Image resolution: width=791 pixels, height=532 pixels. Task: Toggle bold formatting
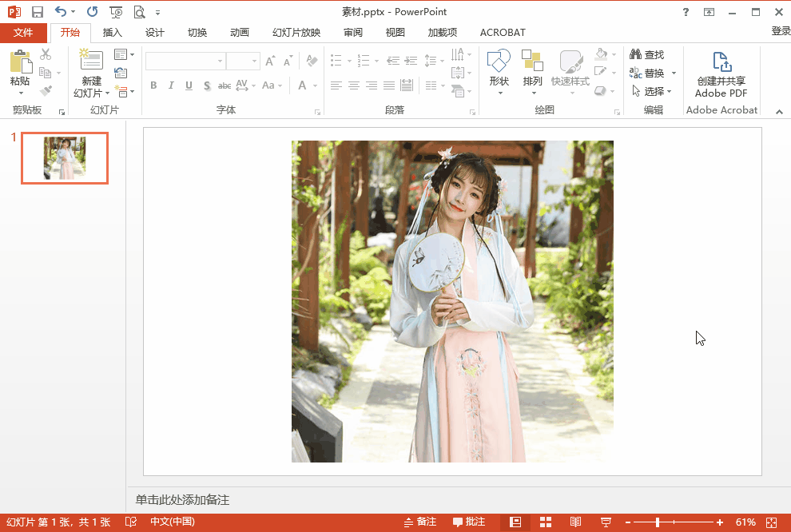[153, 85]
